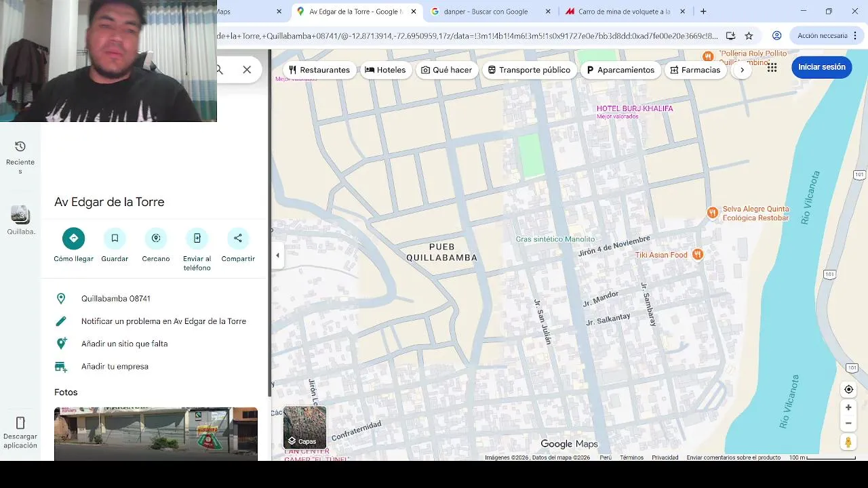Open the street photo under Fotos
The height and width of the screenshot is (488, 868).
pyautogui.click(x=156, y=434)
